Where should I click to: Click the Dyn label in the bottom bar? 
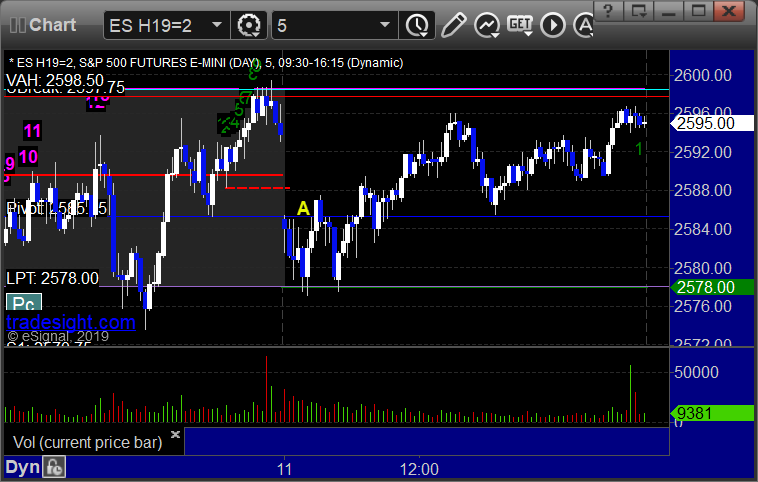[22, 467]
